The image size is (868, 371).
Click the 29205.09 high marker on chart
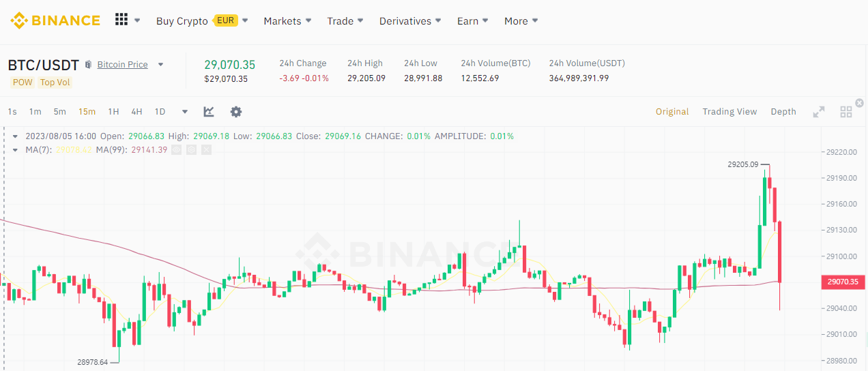[x=743, y=164]
